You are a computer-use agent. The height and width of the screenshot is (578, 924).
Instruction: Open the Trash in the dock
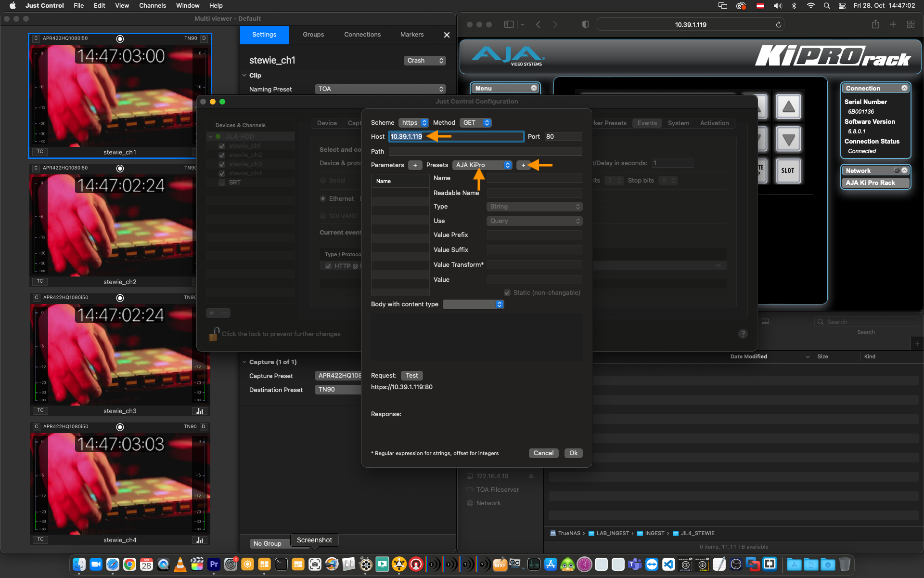tap(845, 564)
